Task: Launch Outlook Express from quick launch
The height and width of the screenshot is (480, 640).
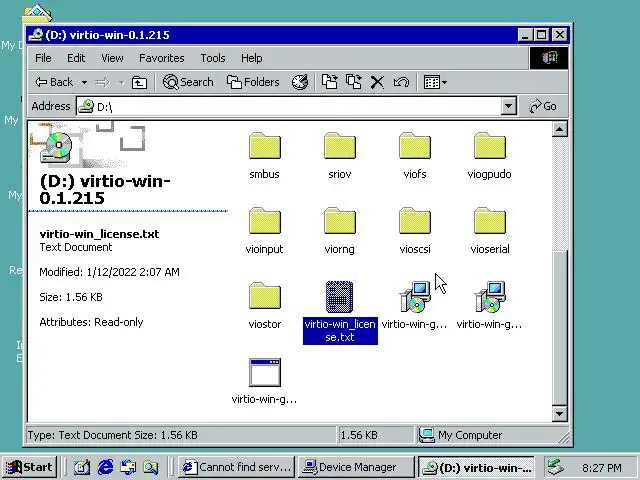Action: 128,467
